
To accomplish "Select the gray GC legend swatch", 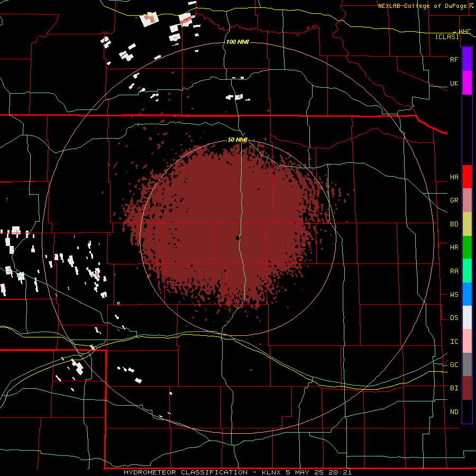I will pyautogui.click(x=467, y=364).
